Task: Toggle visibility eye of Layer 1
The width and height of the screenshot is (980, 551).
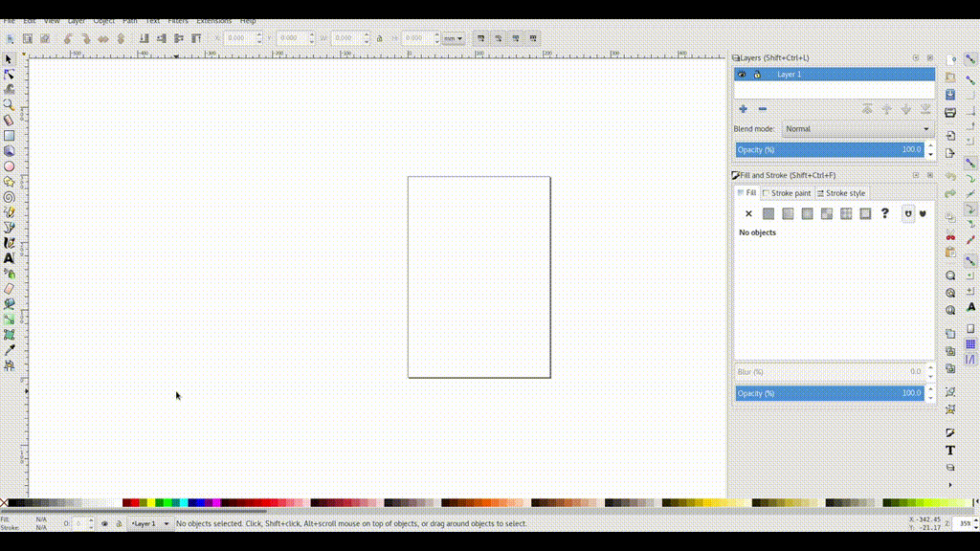Action: (742, 75)
